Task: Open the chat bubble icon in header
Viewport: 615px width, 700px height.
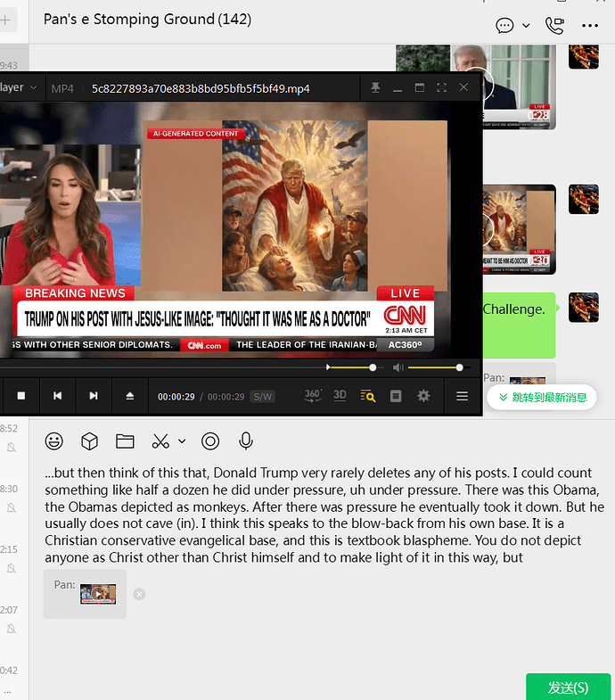Action: click(x=504, y=26)
